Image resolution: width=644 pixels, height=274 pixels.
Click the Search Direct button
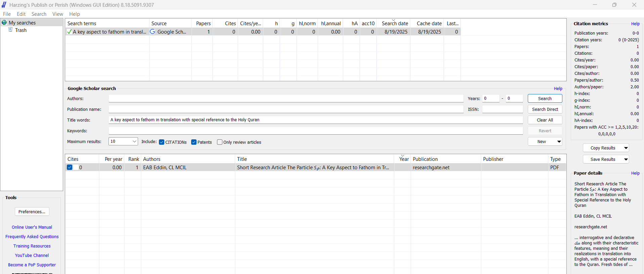pyautogui.click(x=545, y=109)
